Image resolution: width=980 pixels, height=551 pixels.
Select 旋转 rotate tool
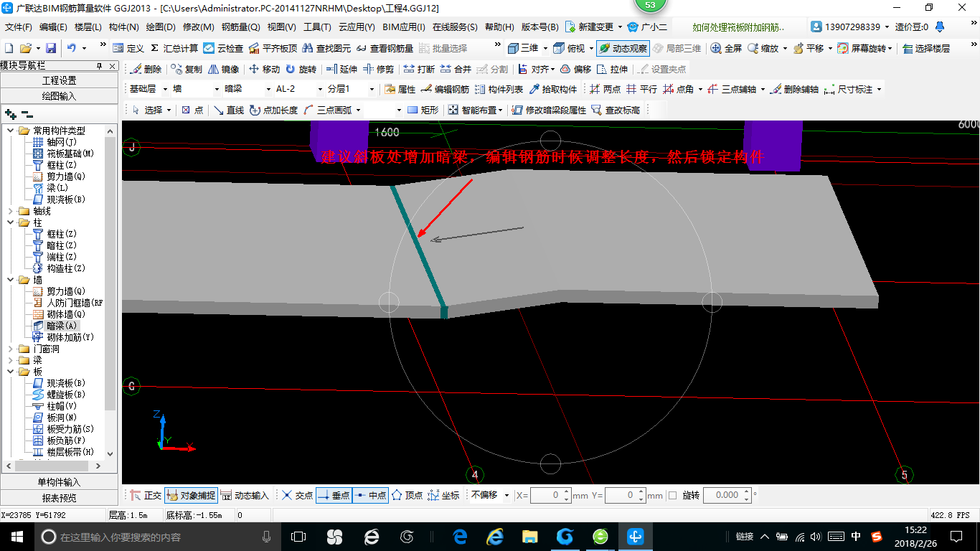[x=301, y=69]
